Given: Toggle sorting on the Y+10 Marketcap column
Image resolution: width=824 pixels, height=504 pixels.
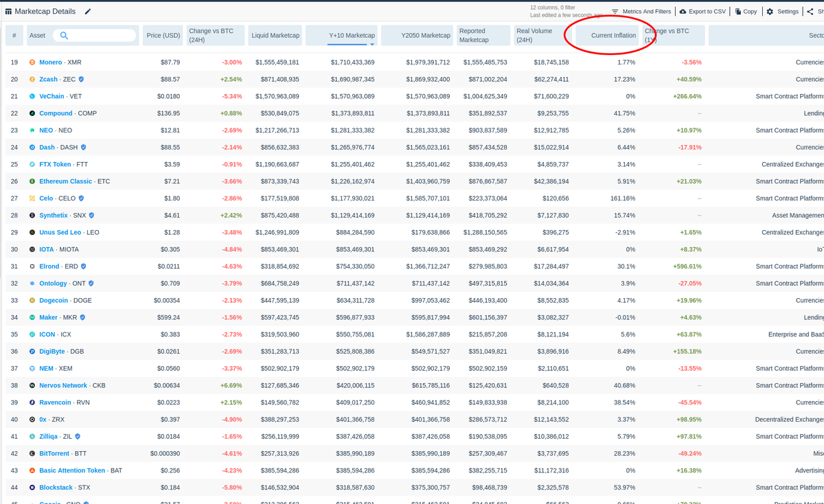Looking at the screenshot, I should point(351,34).
